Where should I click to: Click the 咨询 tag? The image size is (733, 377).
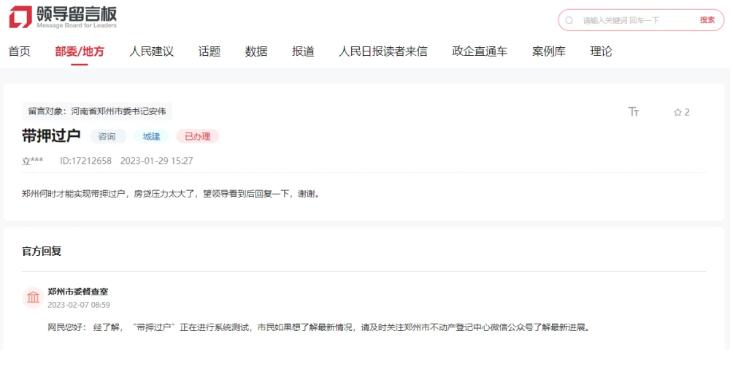[107, 137]
